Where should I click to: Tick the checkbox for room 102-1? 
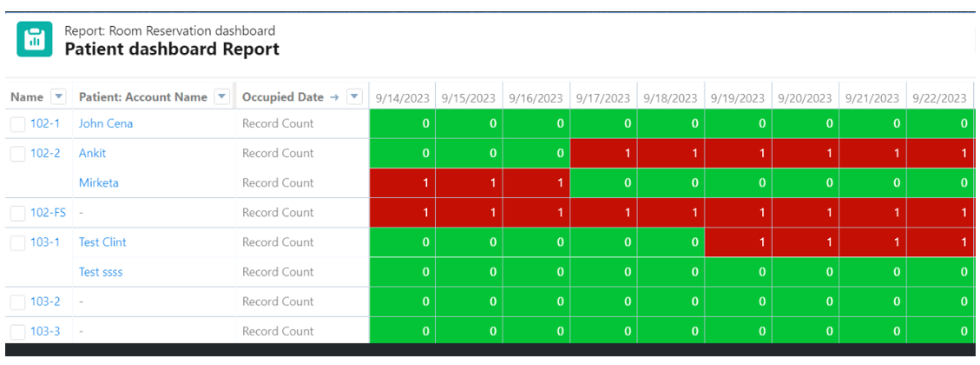(18, 124)
